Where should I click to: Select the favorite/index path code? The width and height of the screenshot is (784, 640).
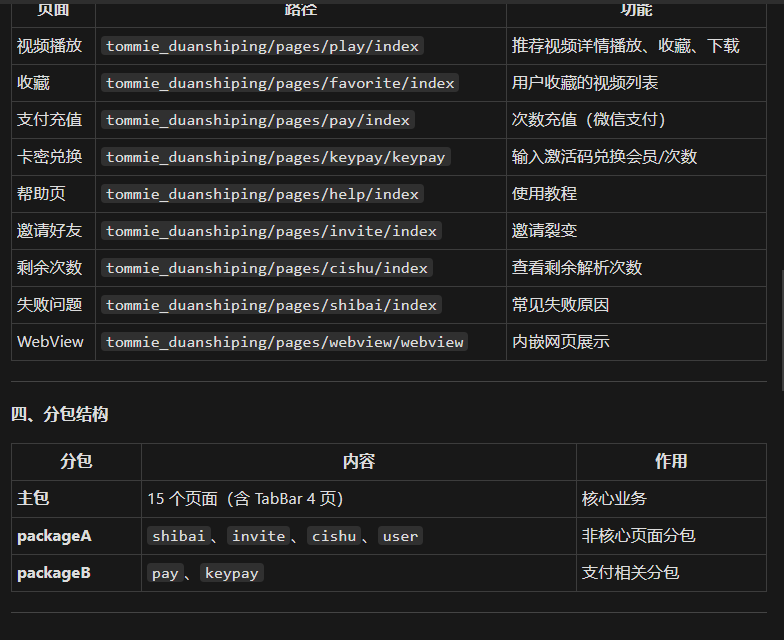[x=280, y=83]
